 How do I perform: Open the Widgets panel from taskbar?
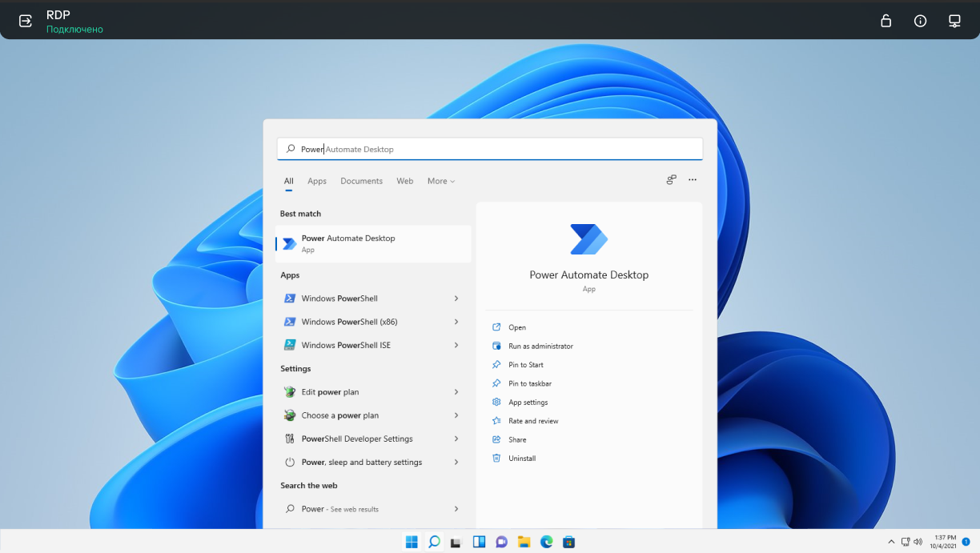(479, 542)
